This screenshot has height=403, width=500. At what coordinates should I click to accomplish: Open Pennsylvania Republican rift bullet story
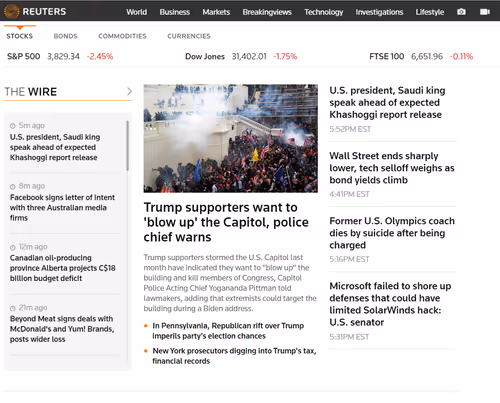click(x=228, y=331)
